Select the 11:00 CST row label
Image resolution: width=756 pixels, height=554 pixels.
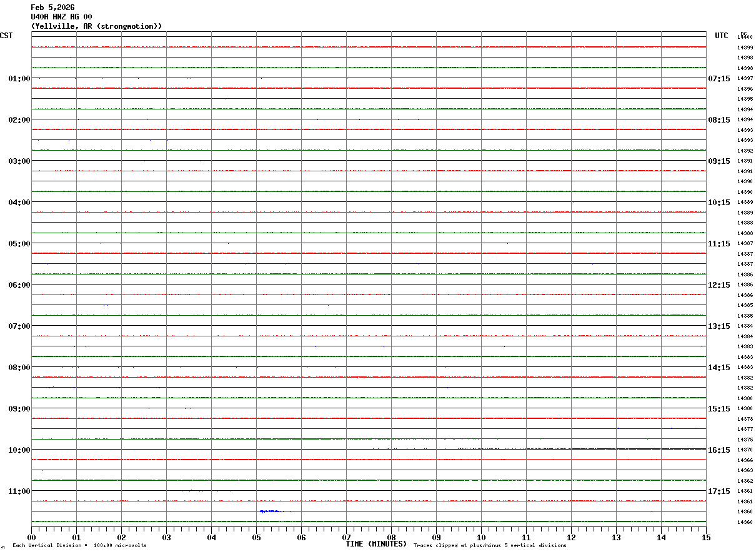tap(19, 491)
